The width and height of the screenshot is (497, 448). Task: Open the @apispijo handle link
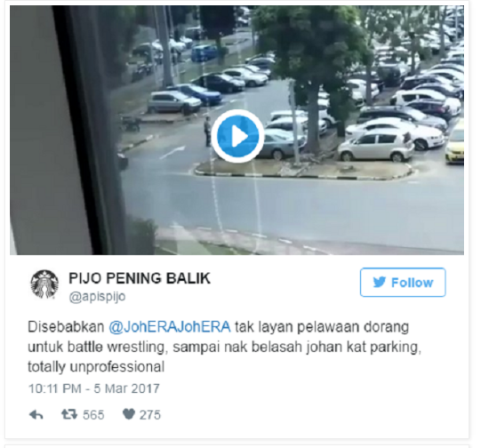(97, 297)
